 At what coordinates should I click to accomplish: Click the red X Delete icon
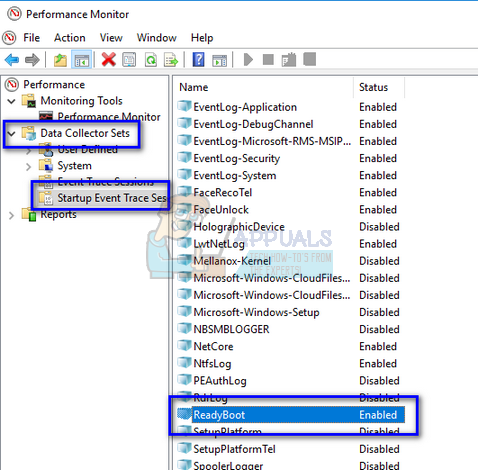coord(109,60)
